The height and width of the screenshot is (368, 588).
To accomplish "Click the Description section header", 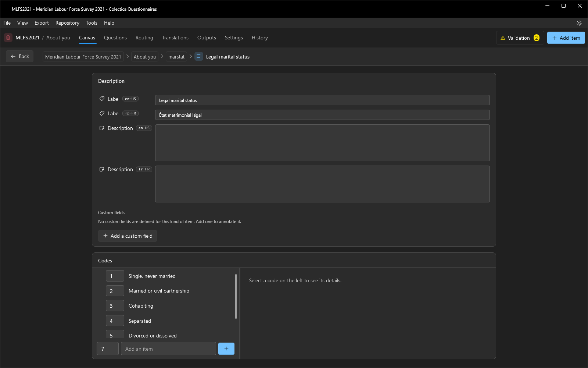I will (111, 81).
